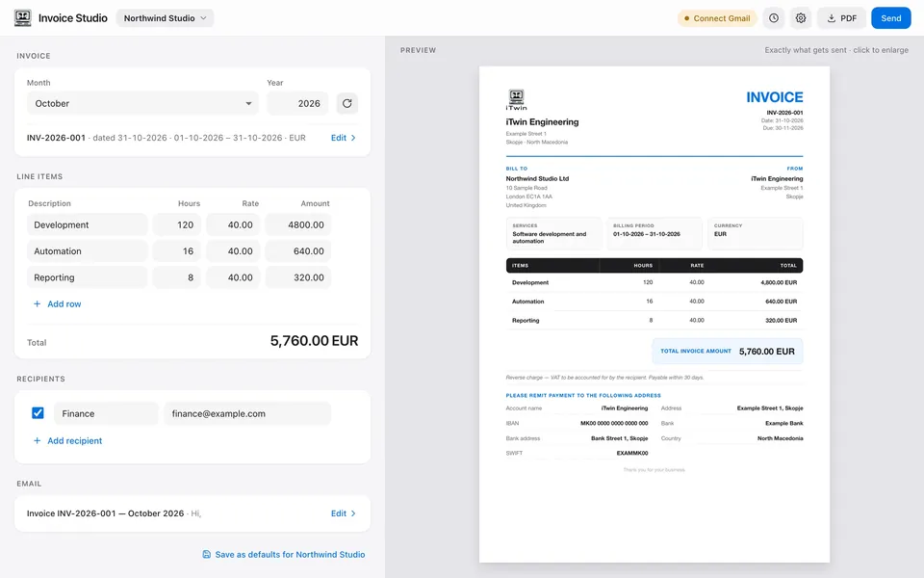This screenshot has height=578, width=924.
Task: Click the invoice preview to enlarge
Action: pos(654,314)
